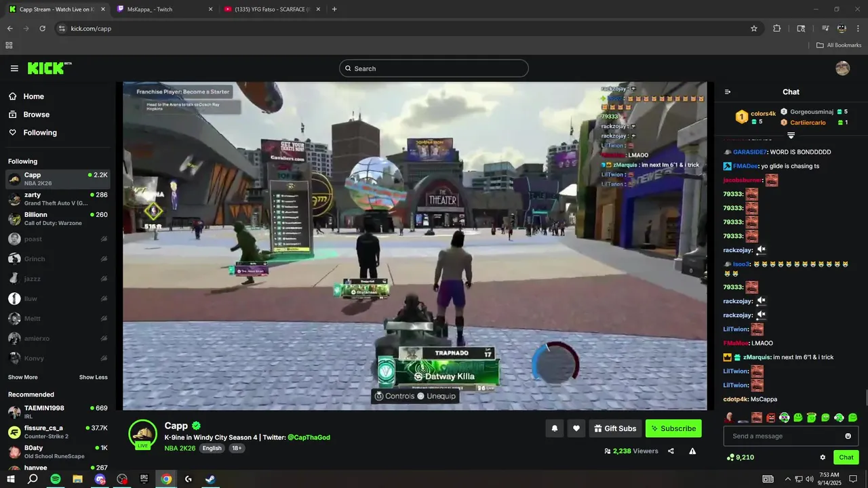Click the NBA 2K26 category link
The image size is (868, 488).
(x=180, y=448)
